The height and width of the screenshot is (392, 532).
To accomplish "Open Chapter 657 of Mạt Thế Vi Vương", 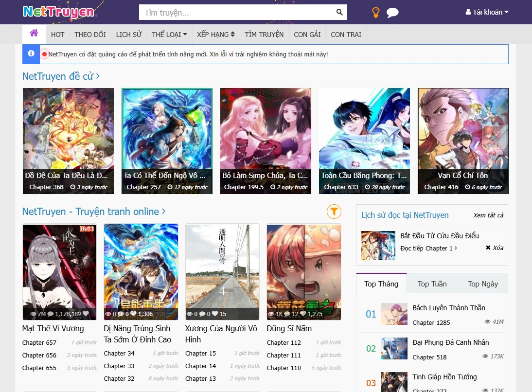I will pyautogui.click(x=39, y=343).
